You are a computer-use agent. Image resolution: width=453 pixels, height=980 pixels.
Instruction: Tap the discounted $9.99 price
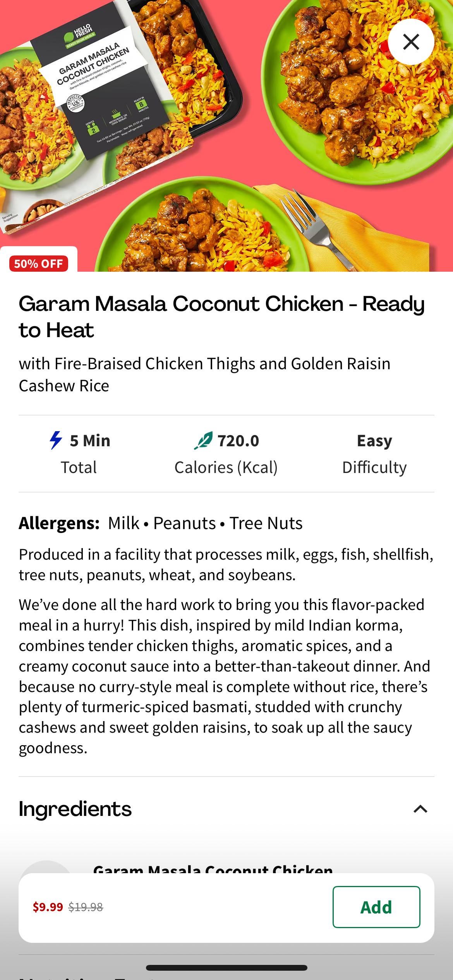[x=48, y=907]
